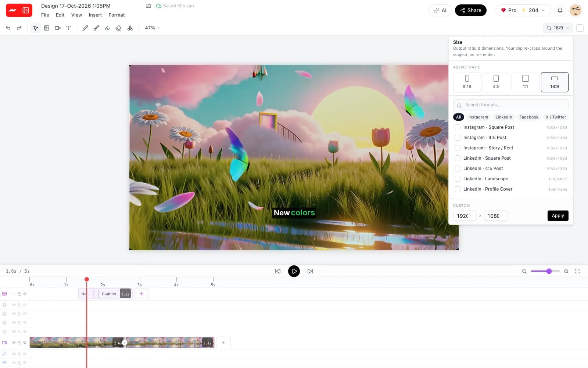Click the Redo arrow icon

(x=19, y=28)
